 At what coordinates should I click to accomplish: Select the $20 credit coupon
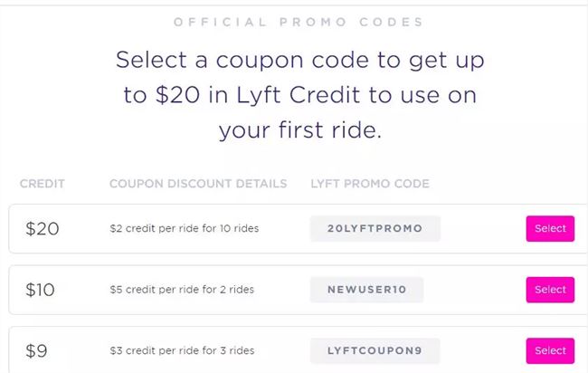549,228
